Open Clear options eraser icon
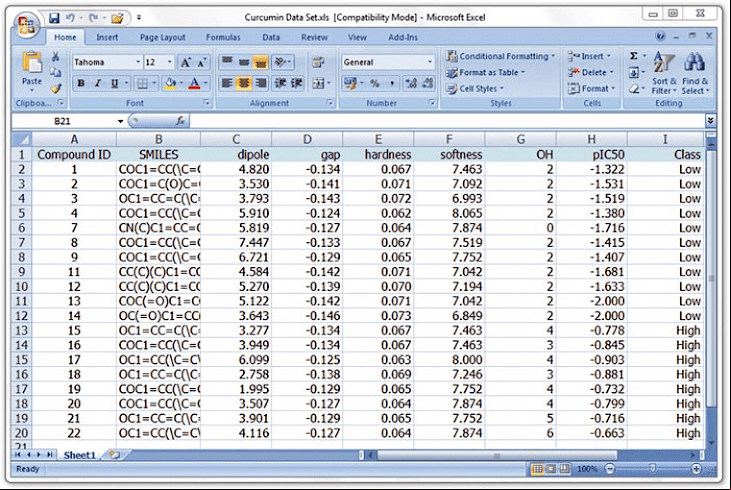The image size is (731, 490). pos(634,89)
